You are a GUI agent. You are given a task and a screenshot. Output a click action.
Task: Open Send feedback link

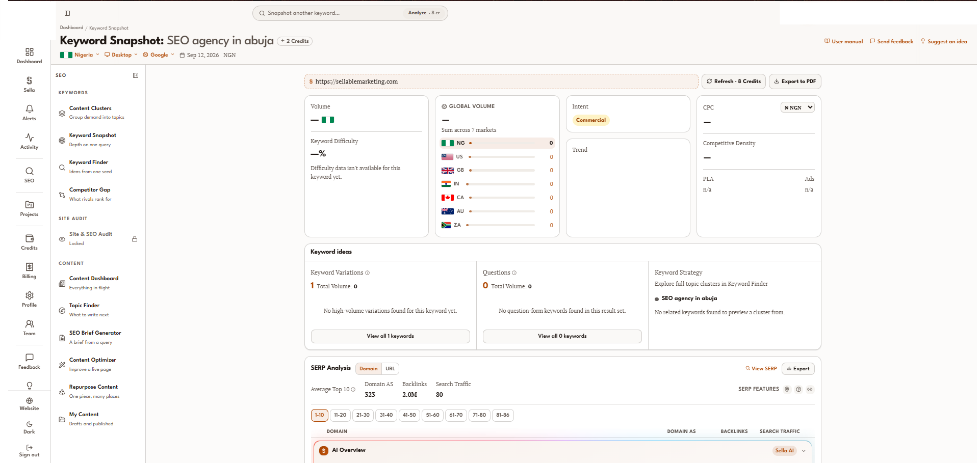tap(892, 42)
